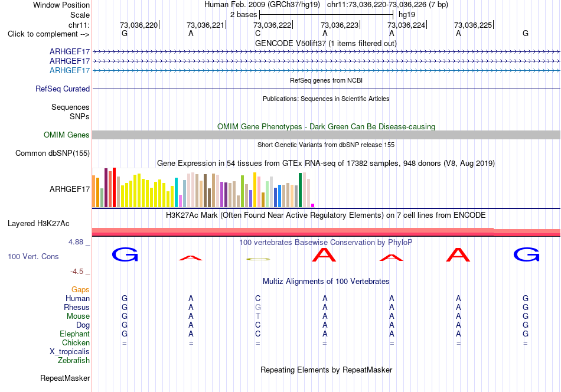Image resolution: width=561 pixels, height=392 pixels.
Task: Click the H3K27Ac Mark track title
Action: coord(326,215)
